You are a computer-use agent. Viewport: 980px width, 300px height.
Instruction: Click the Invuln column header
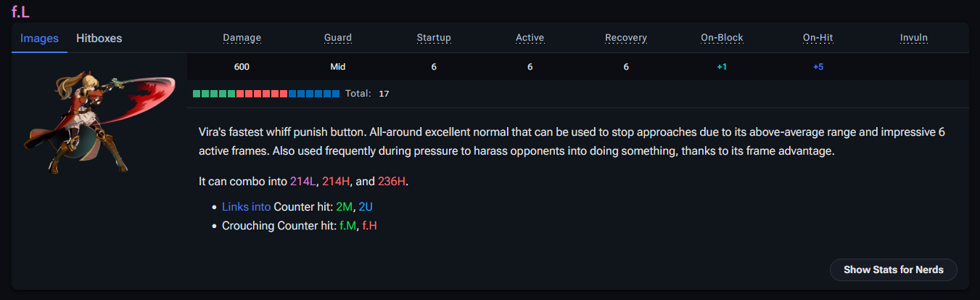coord(913,38)
